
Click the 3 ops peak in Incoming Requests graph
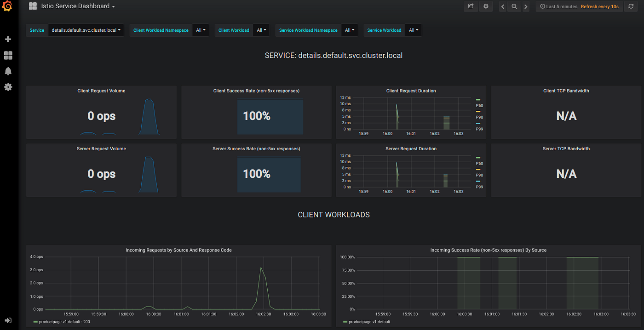pyautogui.click(x=261, y=267)
